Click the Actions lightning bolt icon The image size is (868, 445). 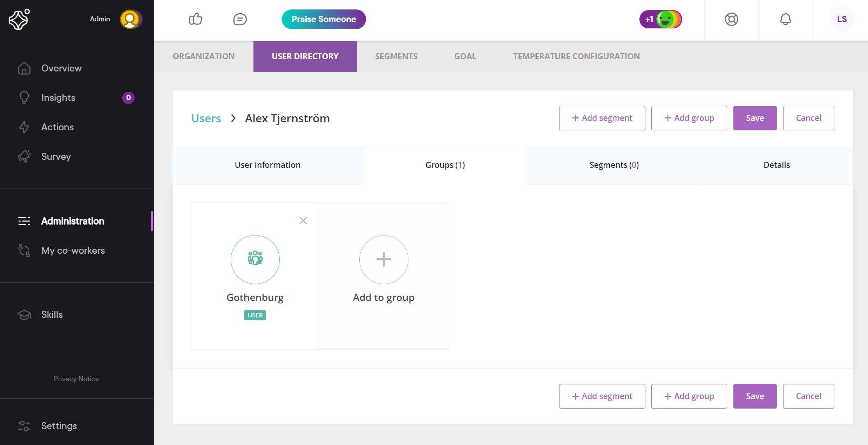click(x=24, y=127)
